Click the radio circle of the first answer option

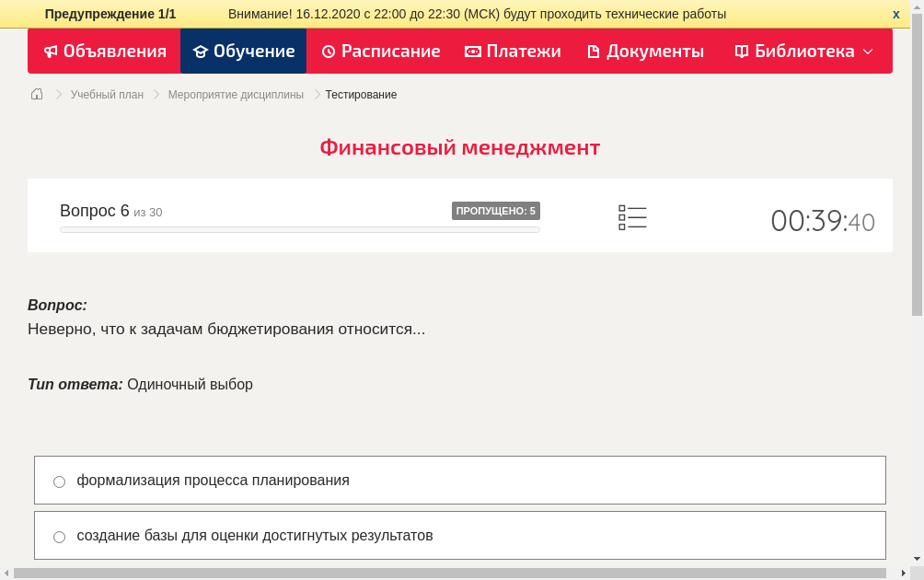click(59, 481)
